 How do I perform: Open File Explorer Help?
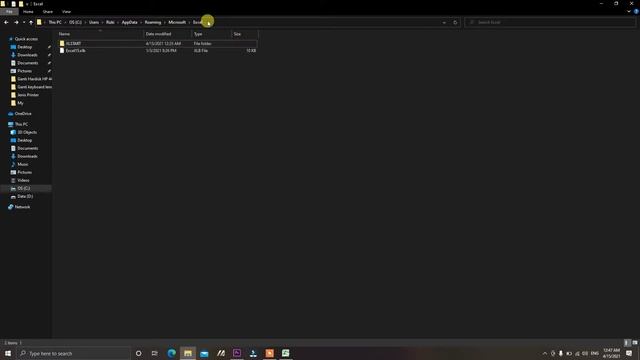(x=636, y=12)
